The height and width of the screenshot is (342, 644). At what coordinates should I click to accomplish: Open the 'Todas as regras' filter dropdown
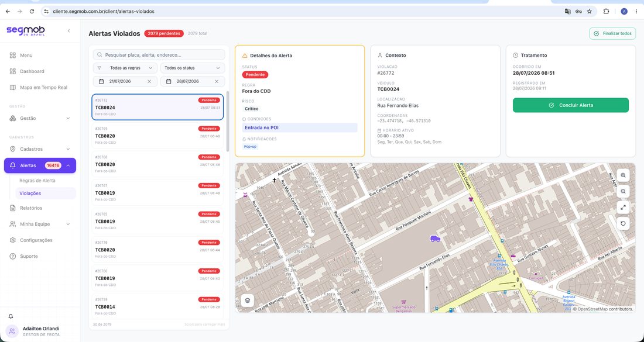[125, 68]
